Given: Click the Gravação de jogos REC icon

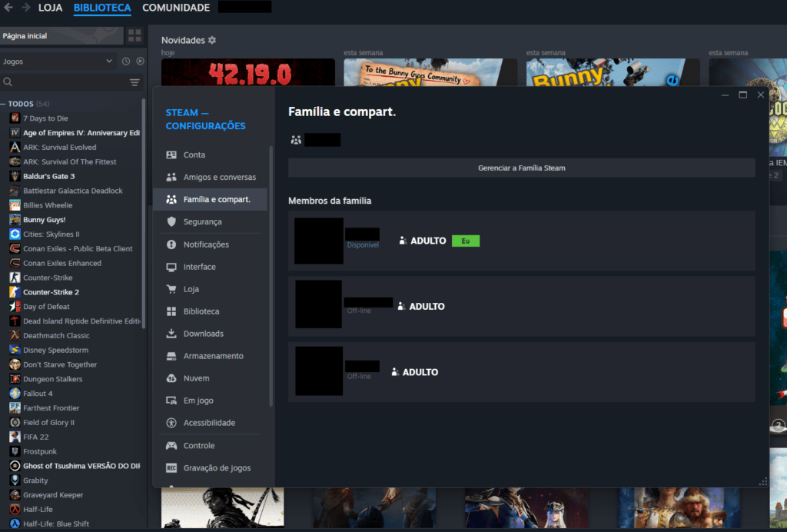Looking at the screenshot, I should click(171, 467).
